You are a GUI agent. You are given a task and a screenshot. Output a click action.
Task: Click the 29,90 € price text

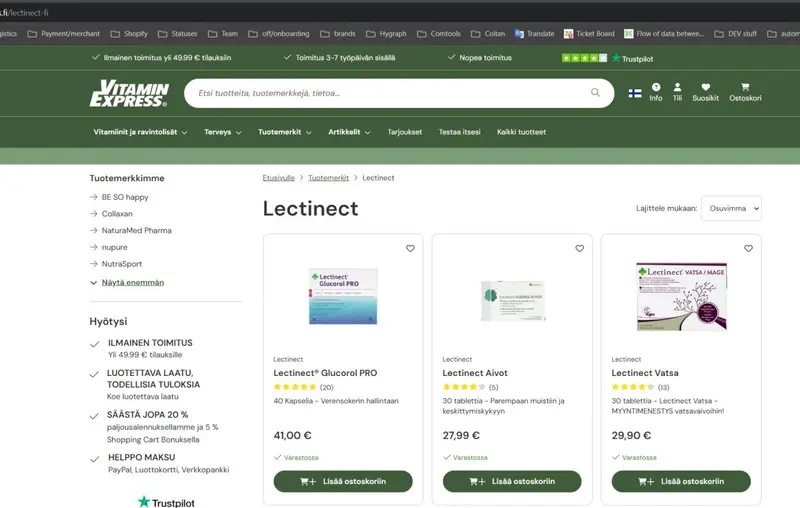click(631, 436)
